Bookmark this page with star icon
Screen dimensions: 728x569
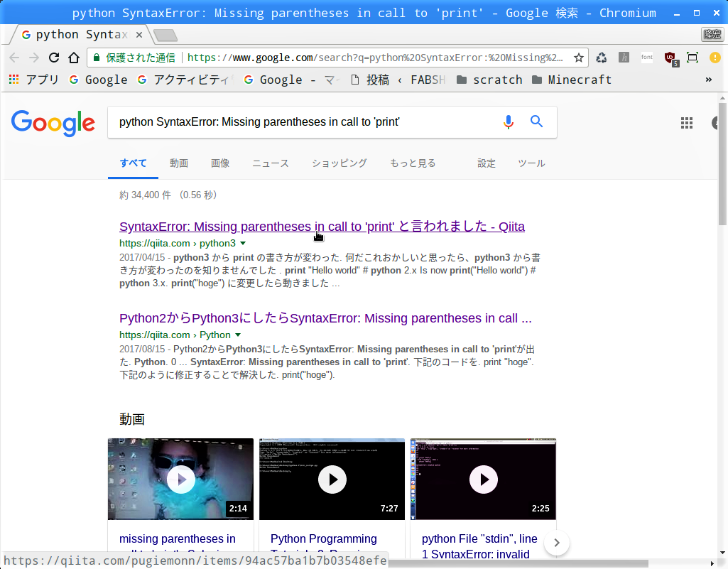tap(579, 58)
